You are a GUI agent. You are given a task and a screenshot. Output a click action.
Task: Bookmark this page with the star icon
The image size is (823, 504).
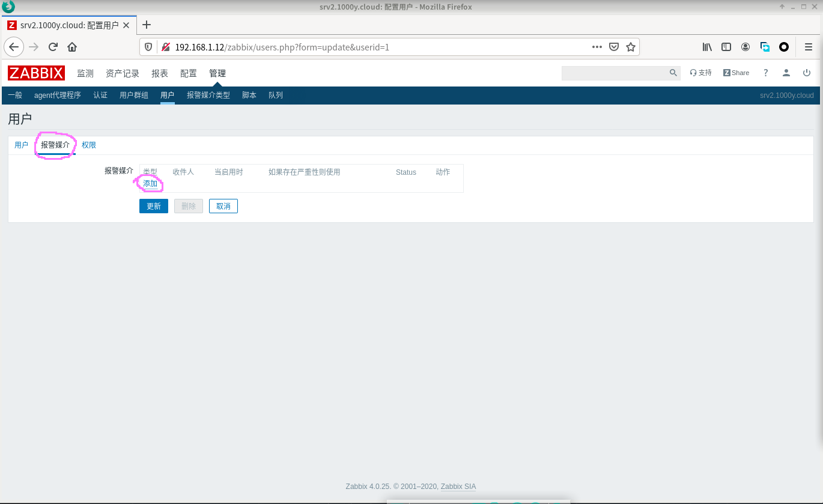(630, 47)
